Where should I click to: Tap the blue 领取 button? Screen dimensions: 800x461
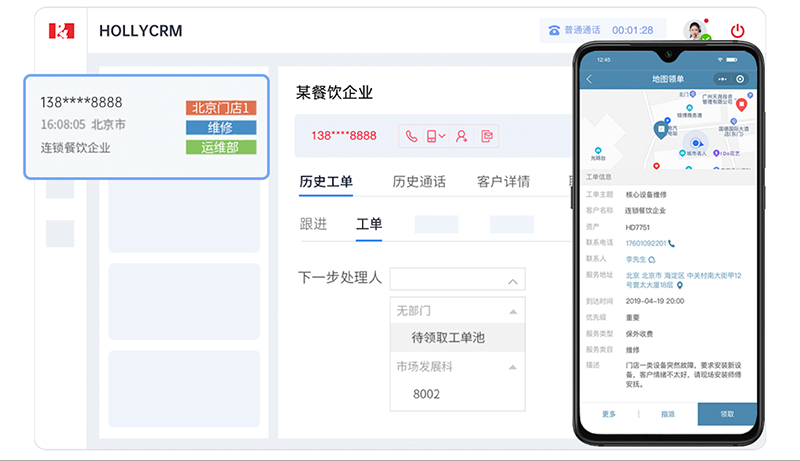tap(727, 414)
